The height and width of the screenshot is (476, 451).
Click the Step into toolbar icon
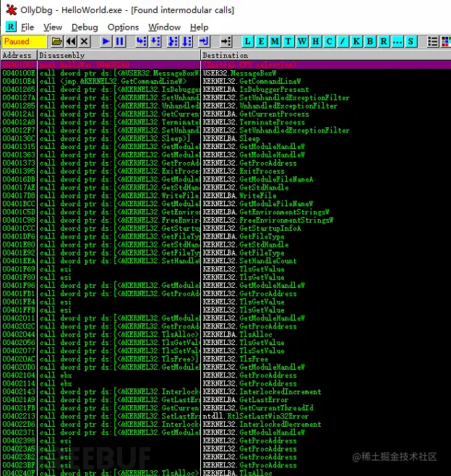point(142,41)
